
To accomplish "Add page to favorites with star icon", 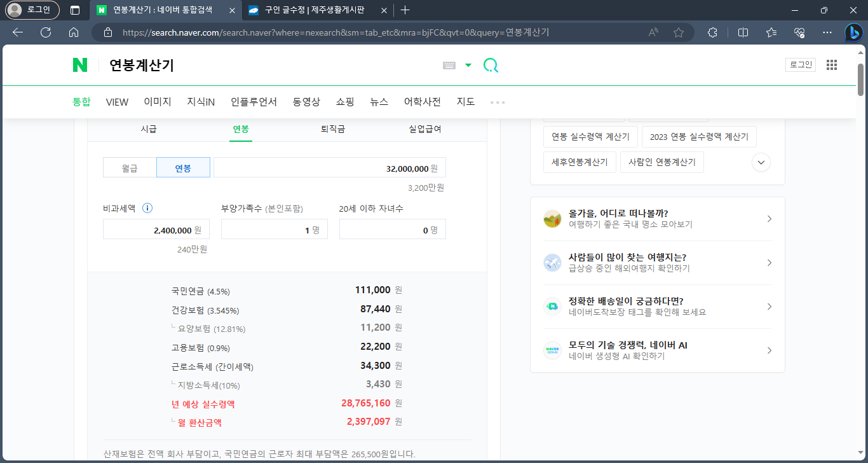I will point(679,32).
